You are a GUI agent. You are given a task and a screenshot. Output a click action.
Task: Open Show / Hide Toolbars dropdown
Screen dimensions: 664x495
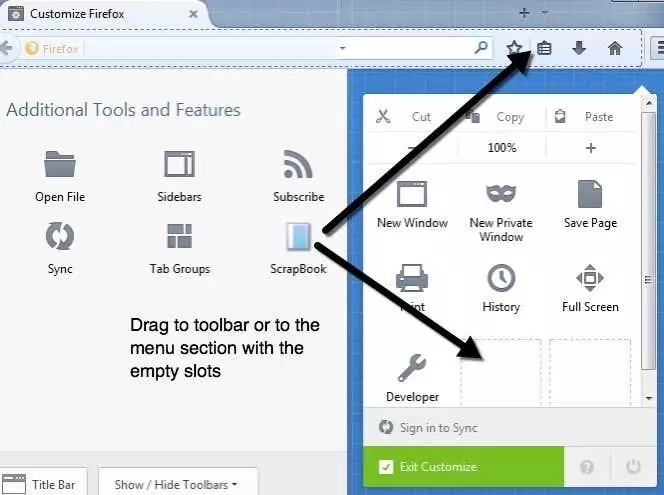[178, 483]
